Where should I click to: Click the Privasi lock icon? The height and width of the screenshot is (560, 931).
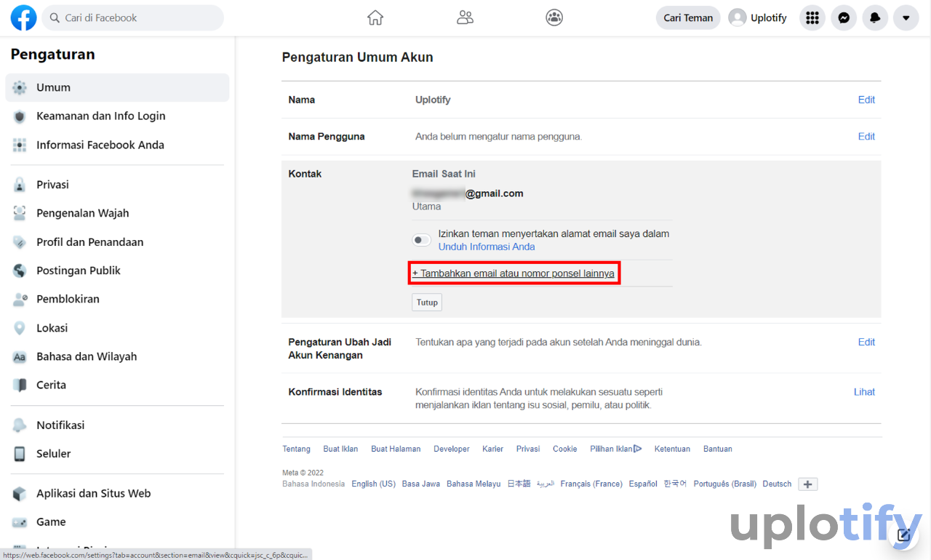click(x=20, y=185)
